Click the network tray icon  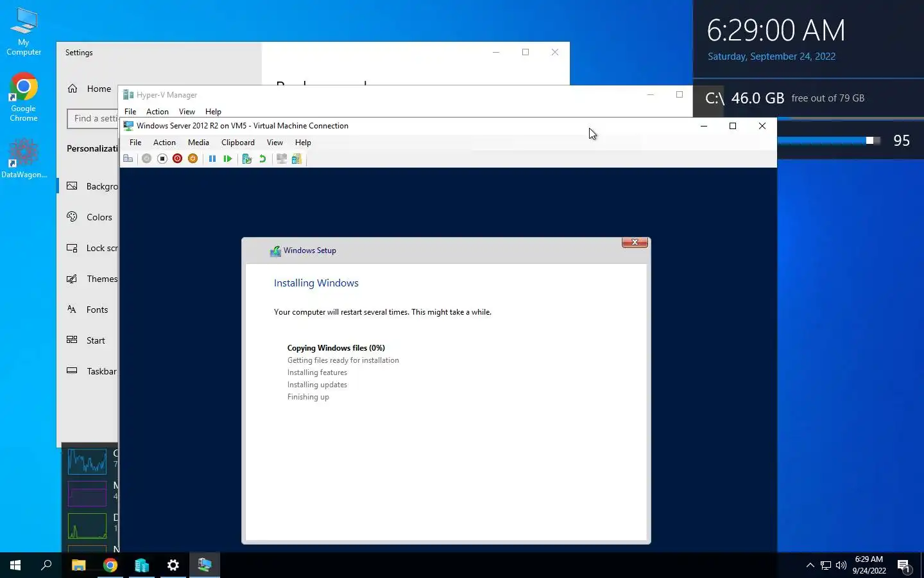pyautogui.click(x=826, y=565)
